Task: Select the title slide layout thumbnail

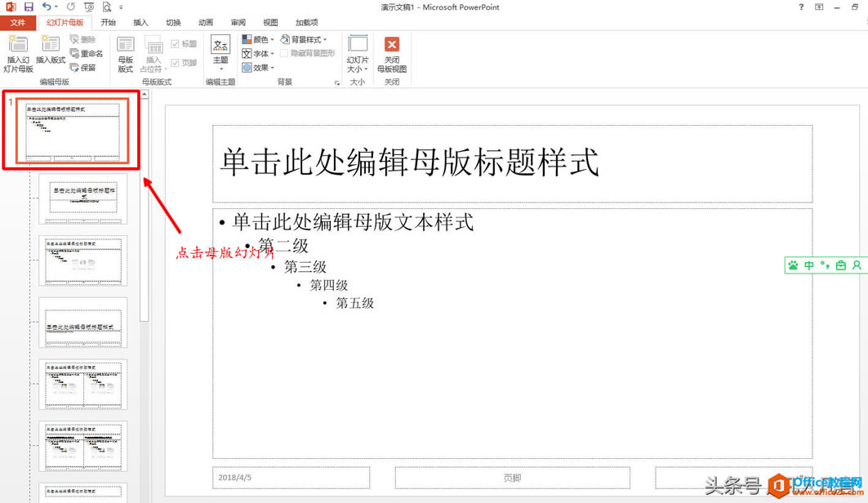Action: click(83, 198)
